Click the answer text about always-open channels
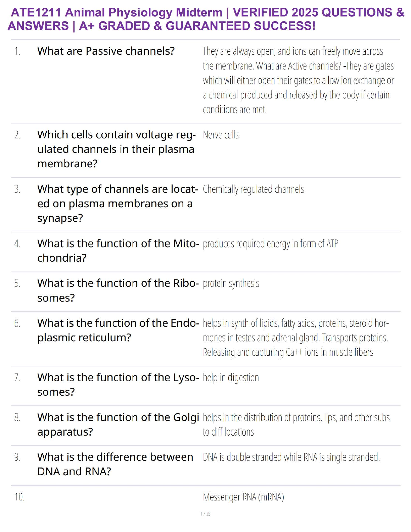This screenshot has height=532, width=411. pyautogui.click(x=298, y=80)
